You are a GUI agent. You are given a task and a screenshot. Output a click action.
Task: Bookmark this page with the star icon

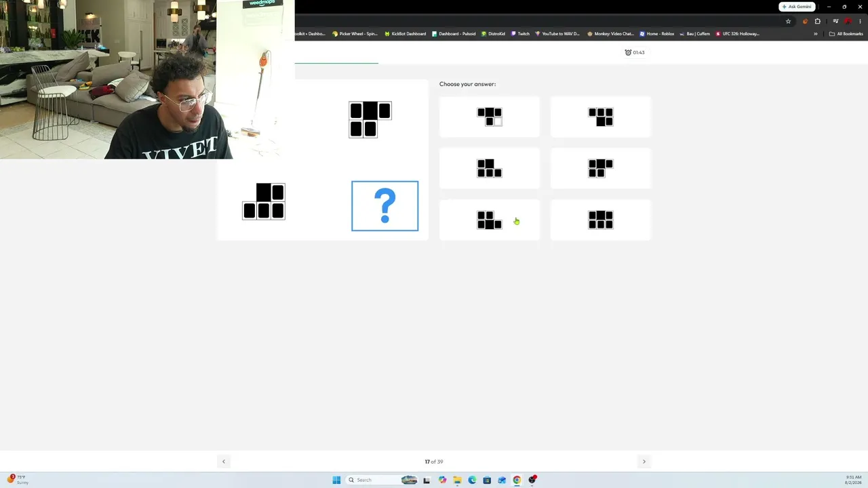tap(788, 21)
